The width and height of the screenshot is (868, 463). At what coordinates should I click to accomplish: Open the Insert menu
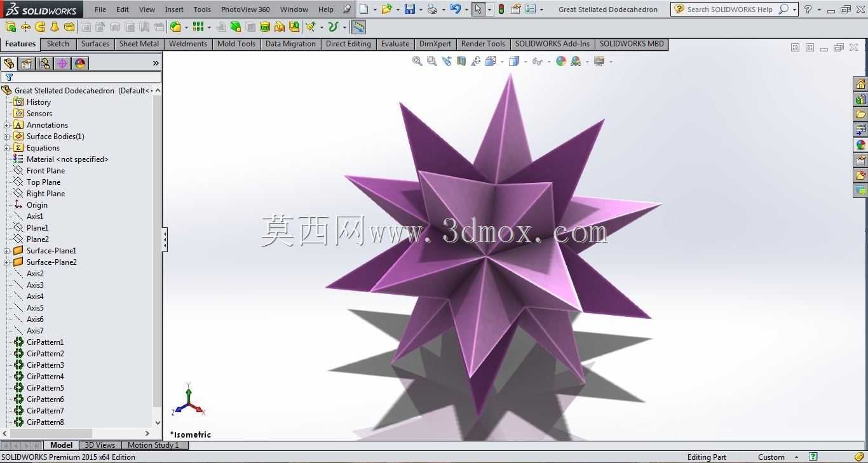[174, 10]
